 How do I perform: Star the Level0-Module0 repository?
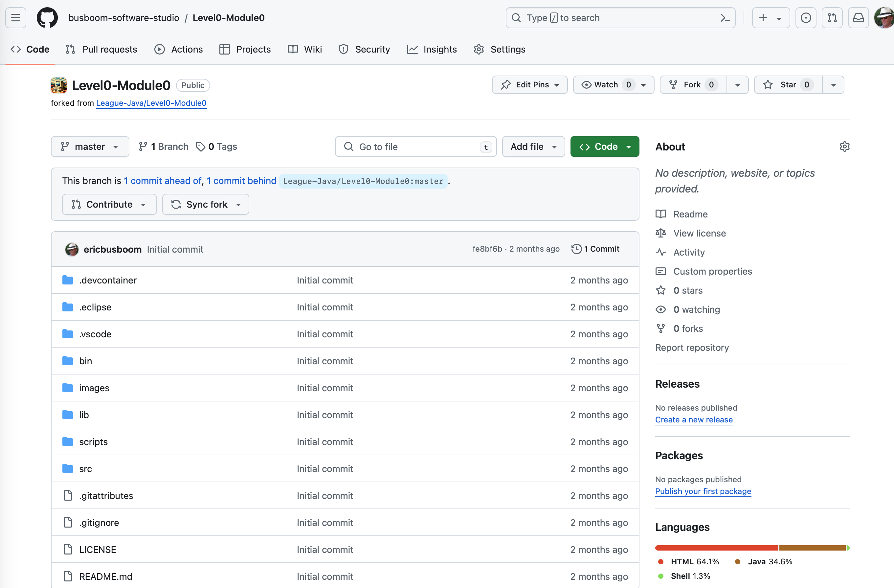788,84
